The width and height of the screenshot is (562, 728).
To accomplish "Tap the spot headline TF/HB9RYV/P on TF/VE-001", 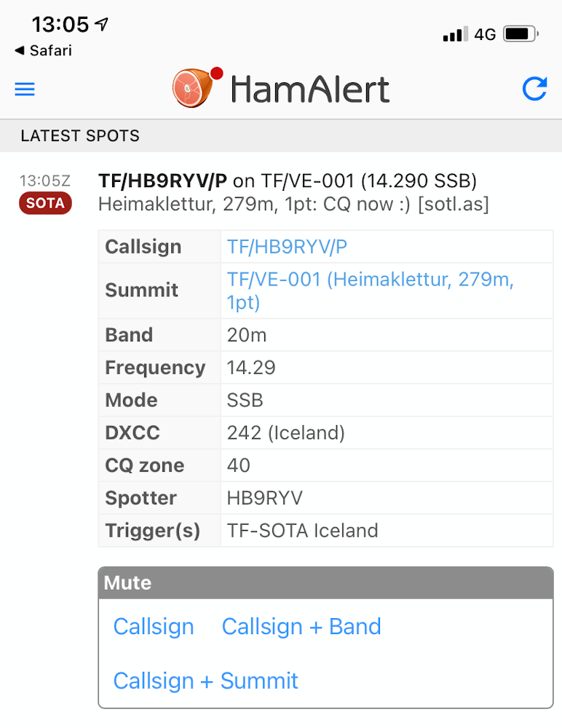I will (x=288, y=181).
